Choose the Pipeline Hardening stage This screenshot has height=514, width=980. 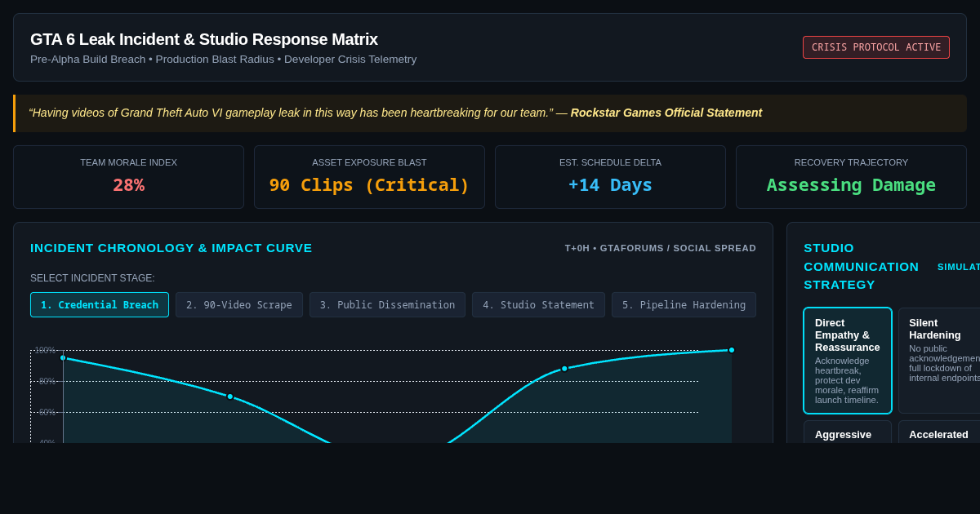(684, 304)
